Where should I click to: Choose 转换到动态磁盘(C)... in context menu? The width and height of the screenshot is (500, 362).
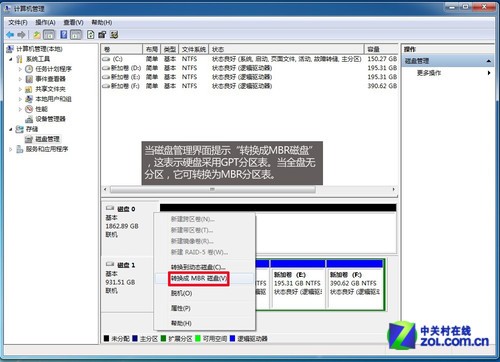tap(204, 267)
